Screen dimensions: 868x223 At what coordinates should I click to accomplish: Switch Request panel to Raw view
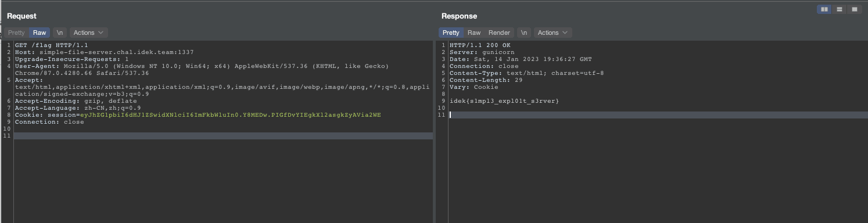pyautogui.click(x=40, y=33)
